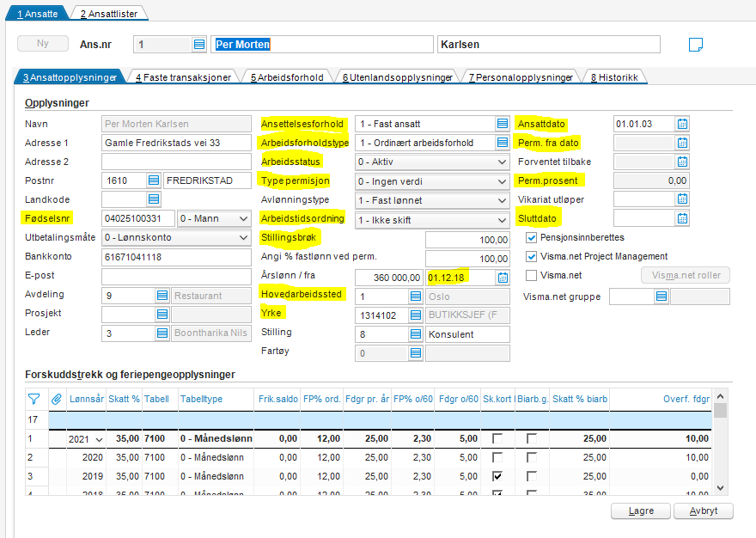
Task: Check Biarb.g. for the 2021 row
Action: [x=531, y=438]
